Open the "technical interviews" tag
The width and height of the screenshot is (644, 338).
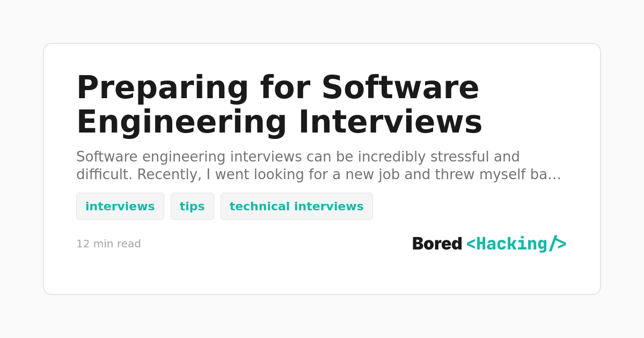pyautogui.click(x=296, y=207)
